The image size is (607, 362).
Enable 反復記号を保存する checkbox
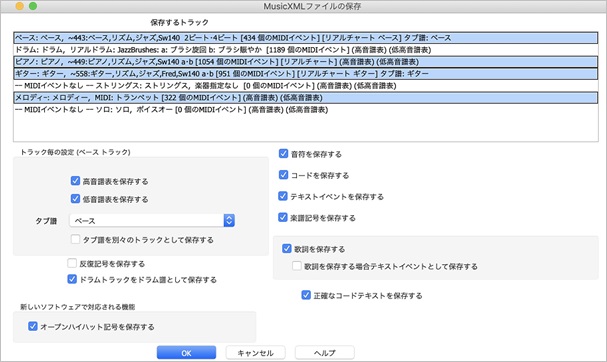point(72,264)
